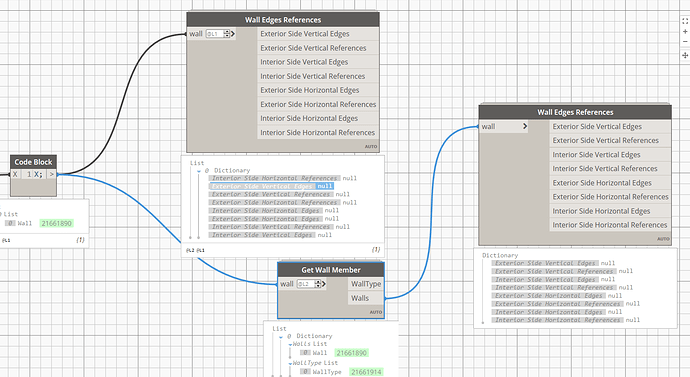Image resolution: width=690 pixels, height=377 pixels.
Task: Click Wall element ID 21661890 in Code Block preview
Action: (x=56, y=223)
